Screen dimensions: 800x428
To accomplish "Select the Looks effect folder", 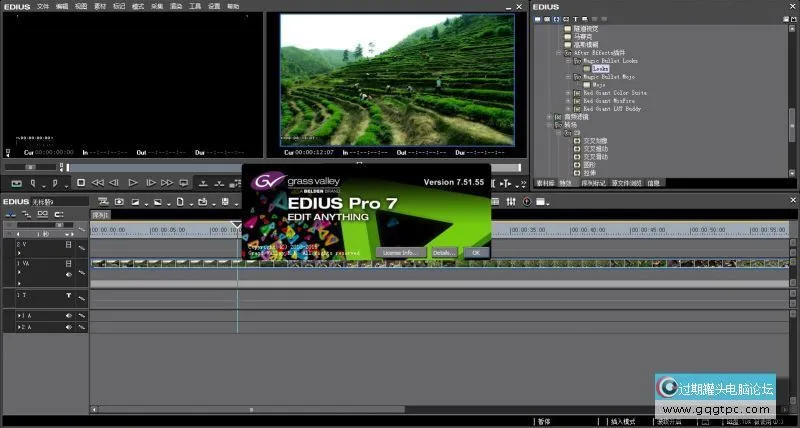I will pyautogui.click(x=598, y=69).
